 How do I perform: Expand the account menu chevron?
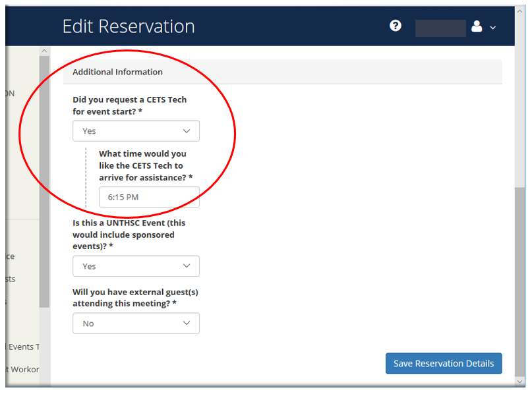[x=492, y=28]
